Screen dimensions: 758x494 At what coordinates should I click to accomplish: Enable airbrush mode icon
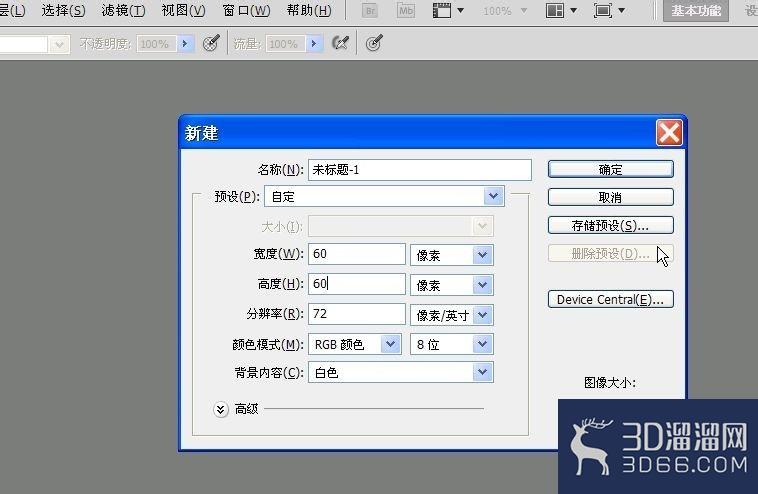[x=340, y=44]
